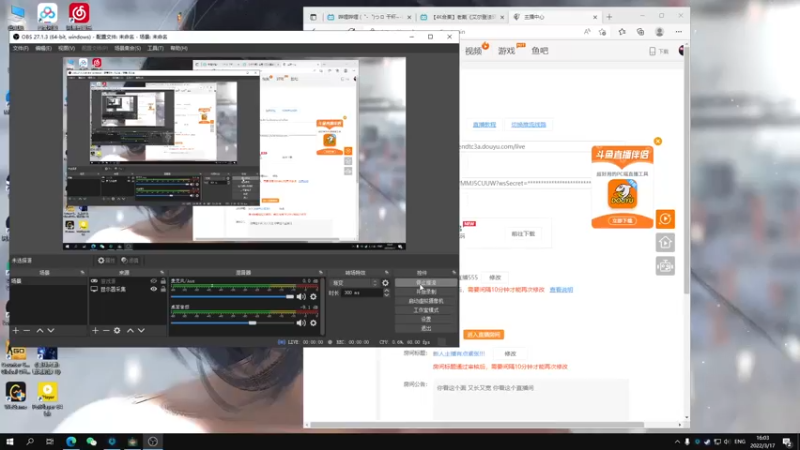
Task: Click the mobile download link on Douyu header
Action: click(659, 52)
